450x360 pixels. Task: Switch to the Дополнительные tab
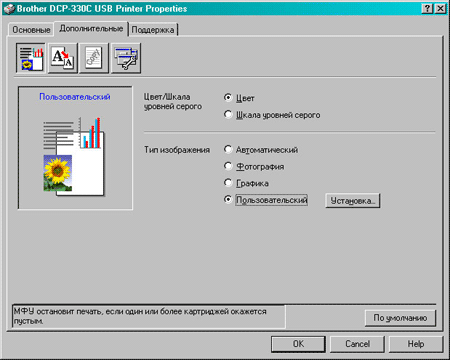91,29
